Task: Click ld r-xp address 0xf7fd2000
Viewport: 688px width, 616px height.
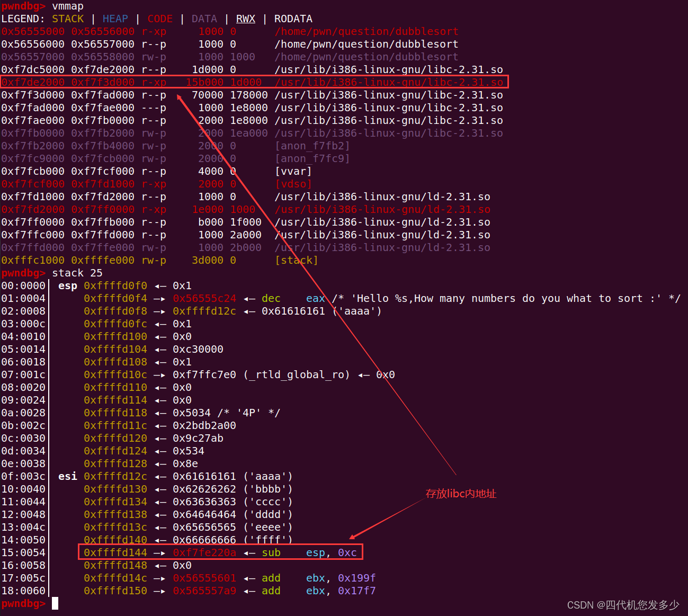Action: (x=33, y=210)
